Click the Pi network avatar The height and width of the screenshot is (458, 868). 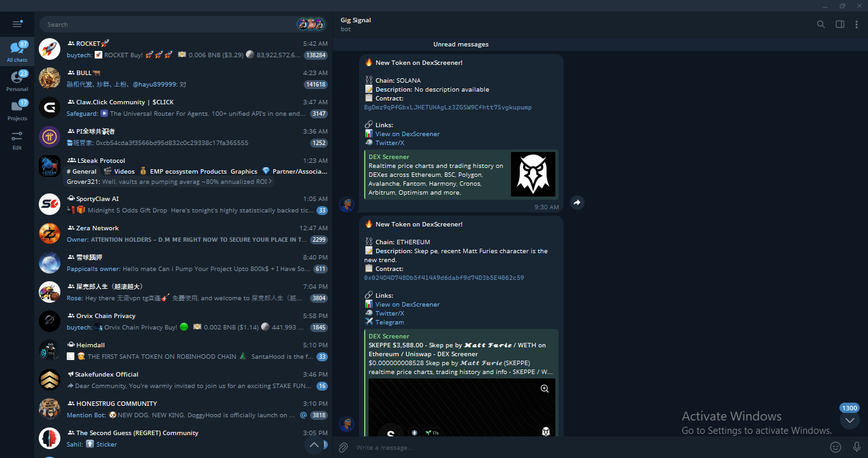[x=50, y=137]
